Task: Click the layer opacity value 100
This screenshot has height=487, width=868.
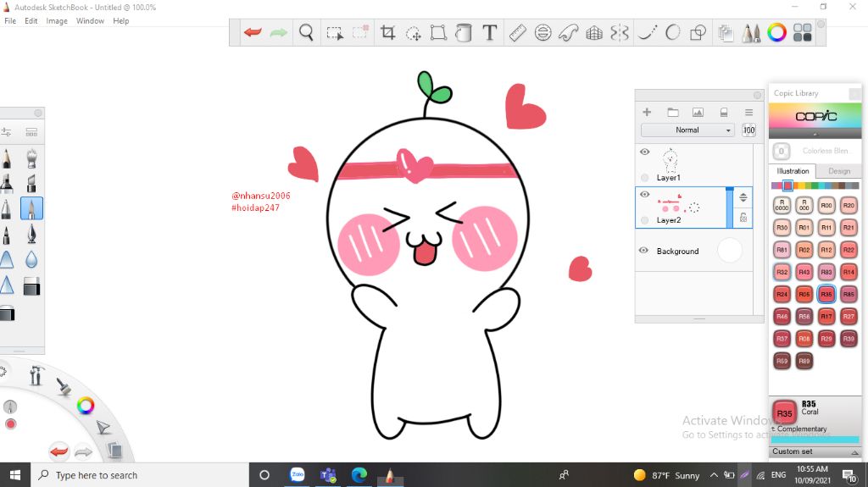Action: click(748, 130)
